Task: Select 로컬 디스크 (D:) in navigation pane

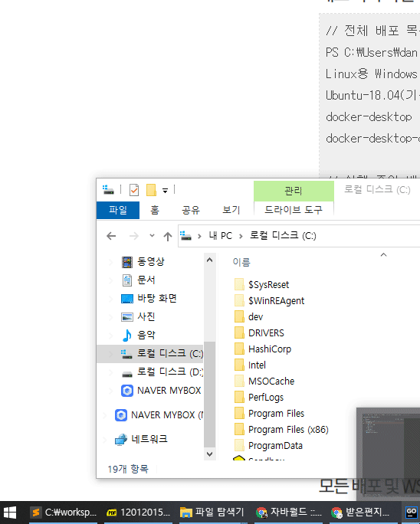Action: tap(171, 372)
